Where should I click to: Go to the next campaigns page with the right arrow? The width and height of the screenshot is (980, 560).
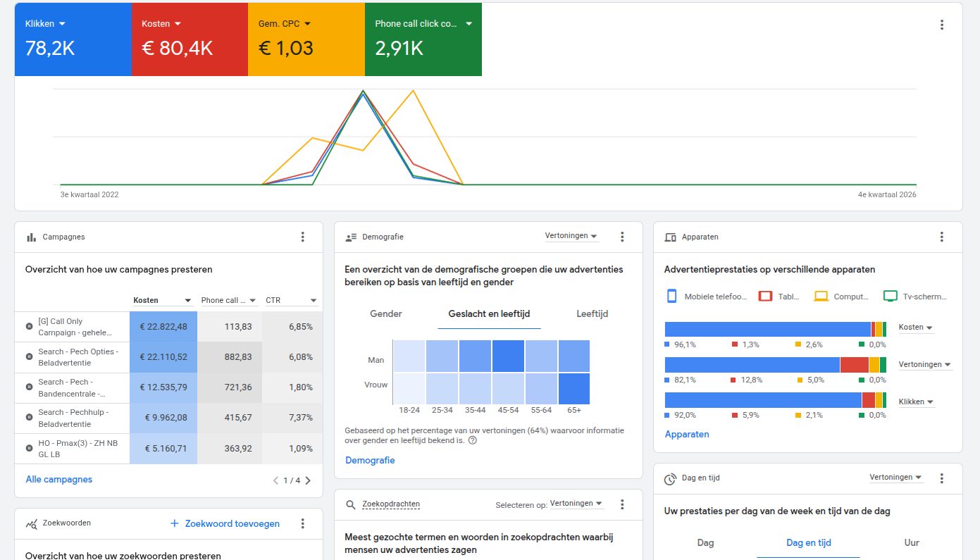tap(308, 480)
